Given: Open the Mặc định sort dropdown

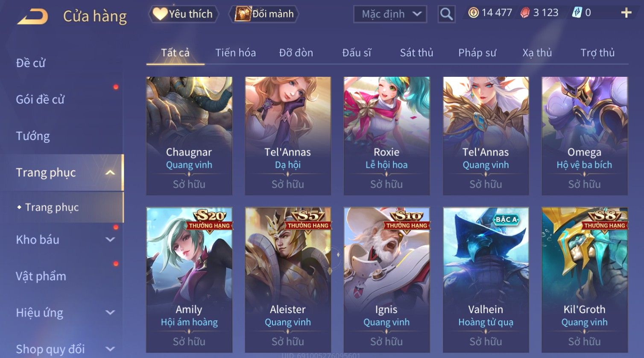Looking at the screenshot, I should [390, 14].
